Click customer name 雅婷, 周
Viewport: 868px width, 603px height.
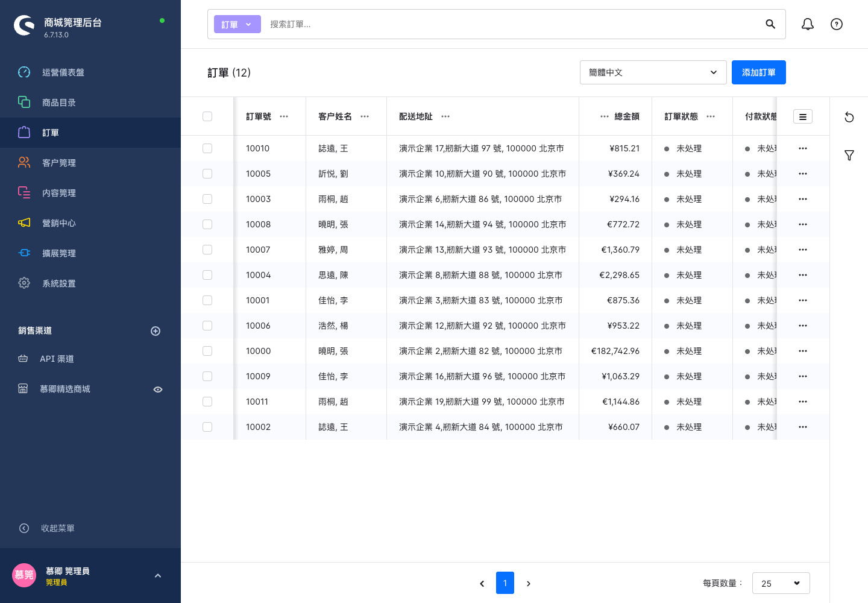point(333,250)
